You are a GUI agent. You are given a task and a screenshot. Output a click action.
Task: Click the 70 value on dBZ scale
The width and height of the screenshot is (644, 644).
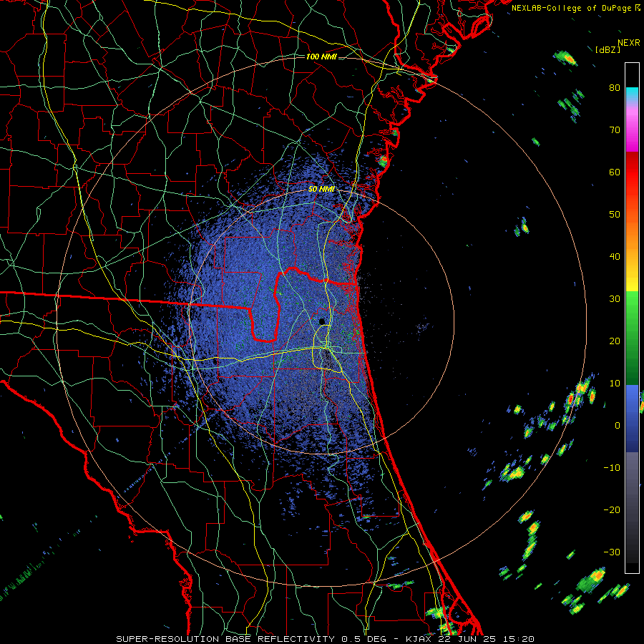(x=615, y=130)
